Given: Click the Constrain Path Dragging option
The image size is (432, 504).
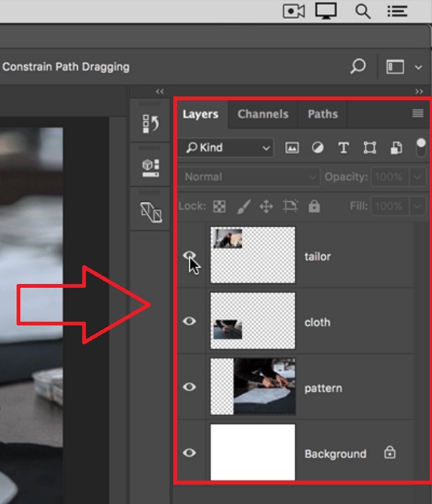Looking at the screenshot, I should click(66, 67).
